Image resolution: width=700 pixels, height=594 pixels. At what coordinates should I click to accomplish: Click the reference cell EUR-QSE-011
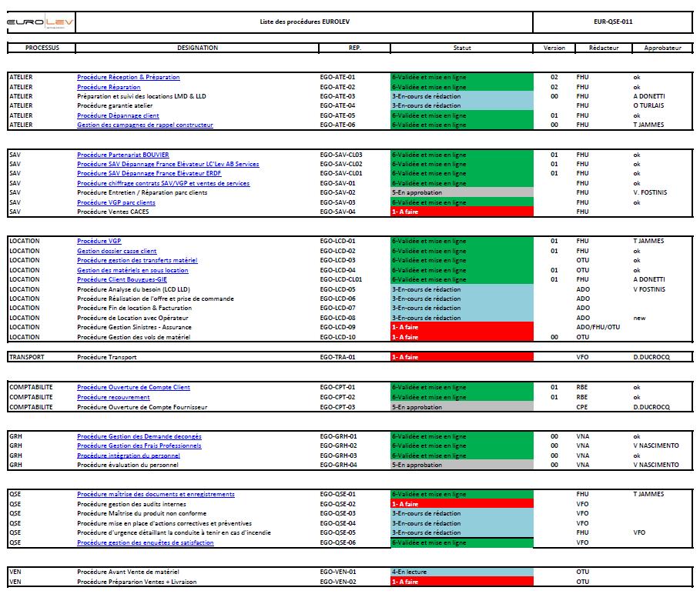coord(613,22)
